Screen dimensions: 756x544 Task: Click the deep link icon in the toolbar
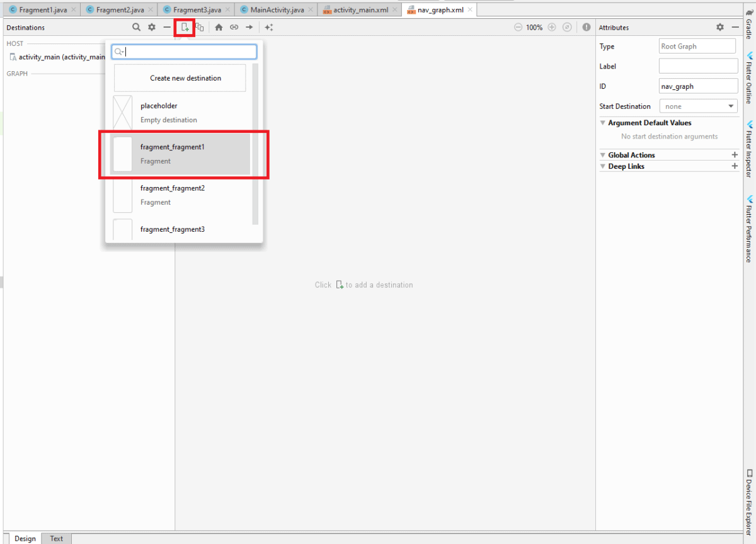tap(234, 27)
